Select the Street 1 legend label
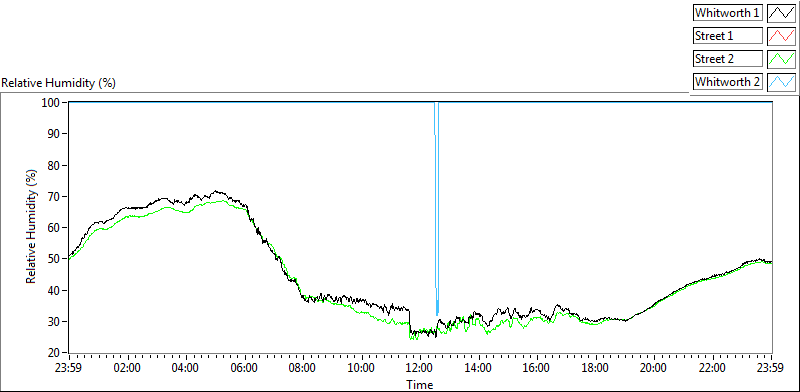800x392 pixels. point(728,36)
